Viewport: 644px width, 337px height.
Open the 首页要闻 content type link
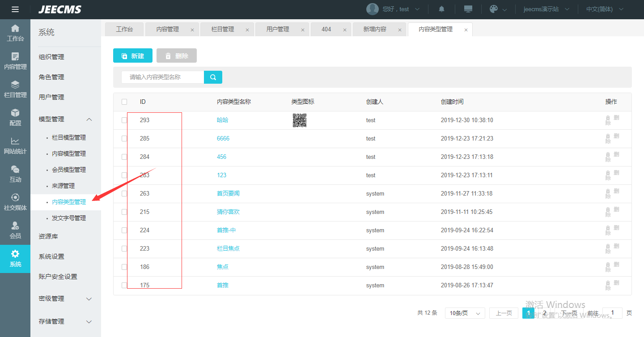228,194
